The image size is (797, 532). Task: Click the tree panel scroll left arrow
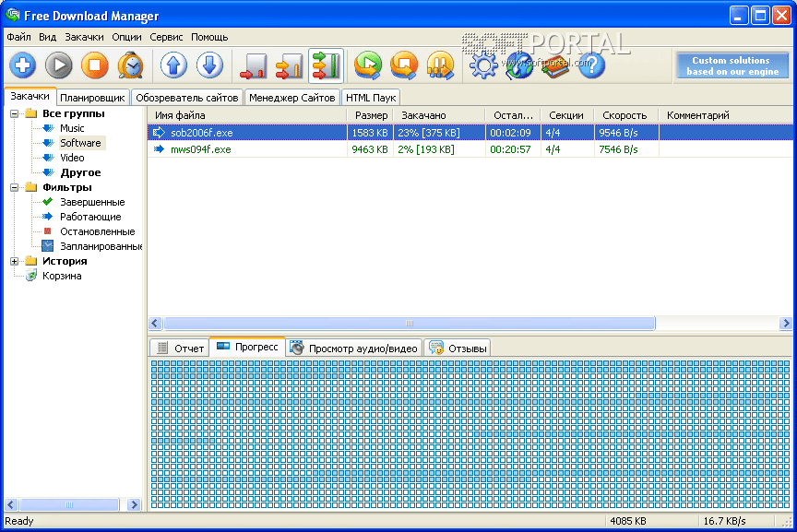(11, 504)
